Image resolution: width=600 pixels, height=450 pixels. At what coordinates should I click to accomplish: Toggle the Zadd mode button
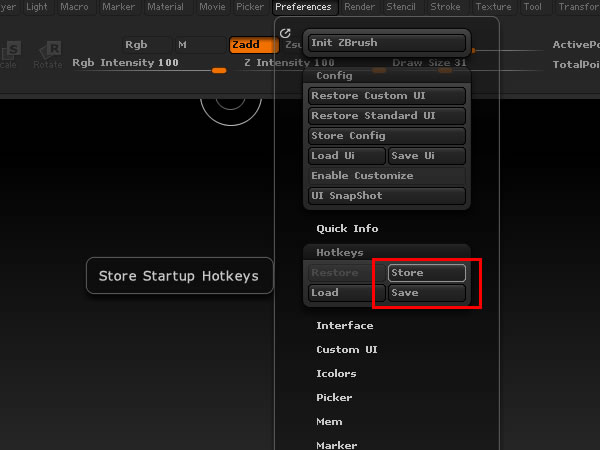pos(254,45)
